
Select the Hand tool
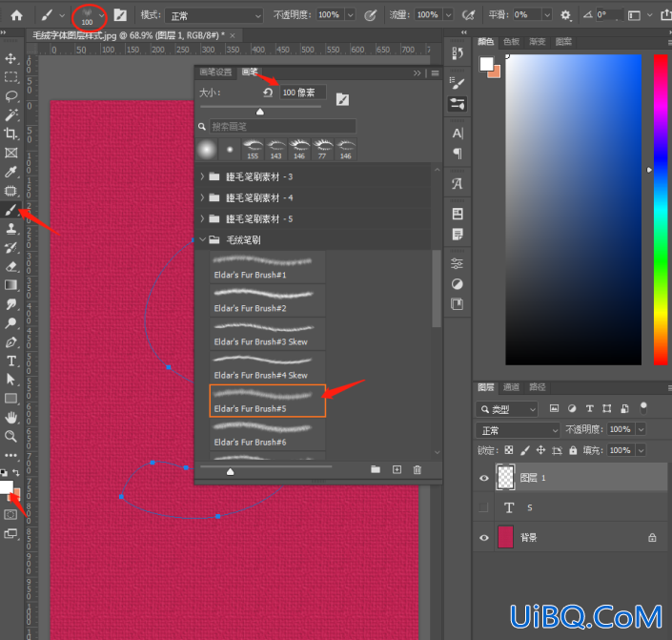[10, 418]
